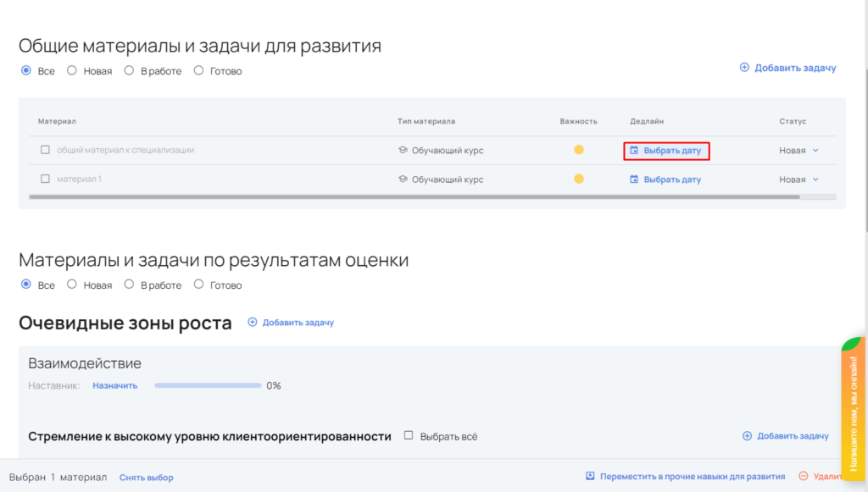Click calendar icon in материал 1 row
This screenshot has height=492, width=868.
633,180
